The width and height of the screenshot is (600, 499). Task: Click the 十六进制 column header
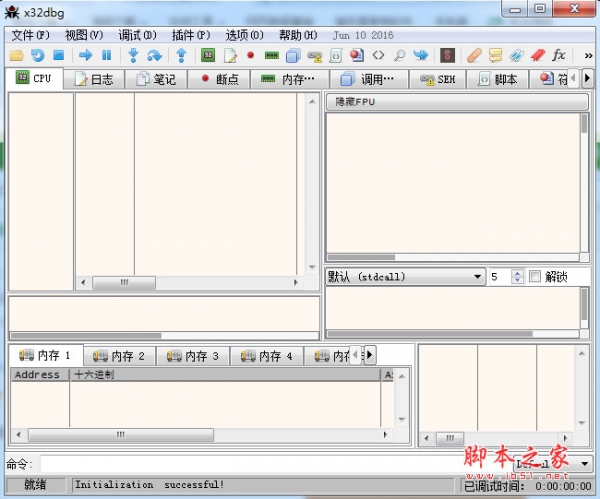click(x=225, y=375)
